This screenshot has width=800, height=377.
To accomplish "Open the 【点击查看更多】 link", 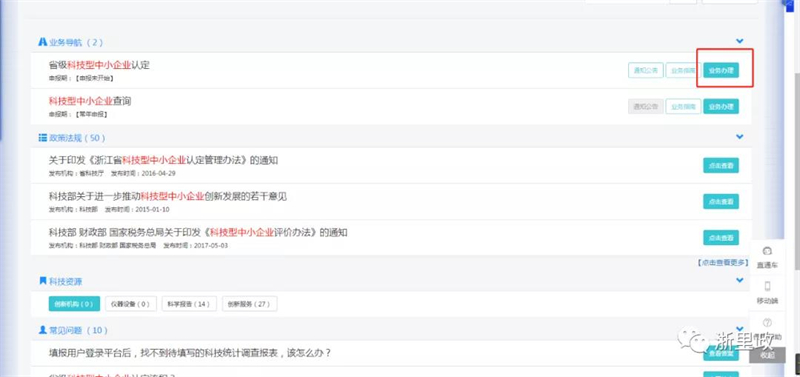I will (722, 263).
